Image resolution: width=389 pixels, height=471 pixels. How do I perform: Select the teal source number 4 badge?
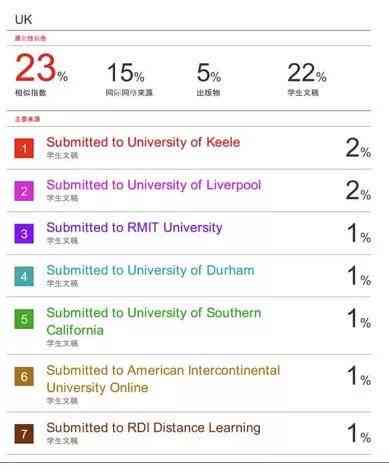point(24,276)
